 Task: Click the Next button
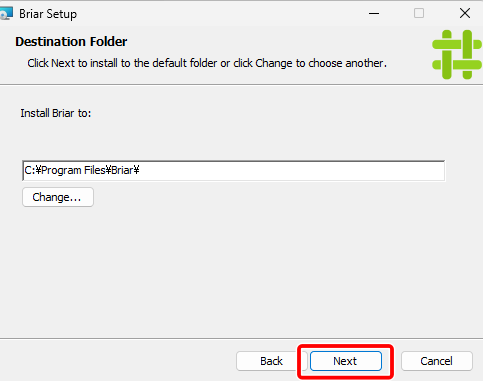pyautogui.click(x=346, y=361)
